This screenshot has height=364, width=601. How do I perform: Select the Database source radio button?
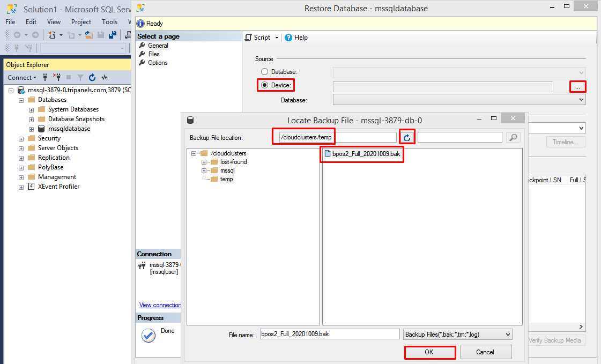[x=264, y=72]
